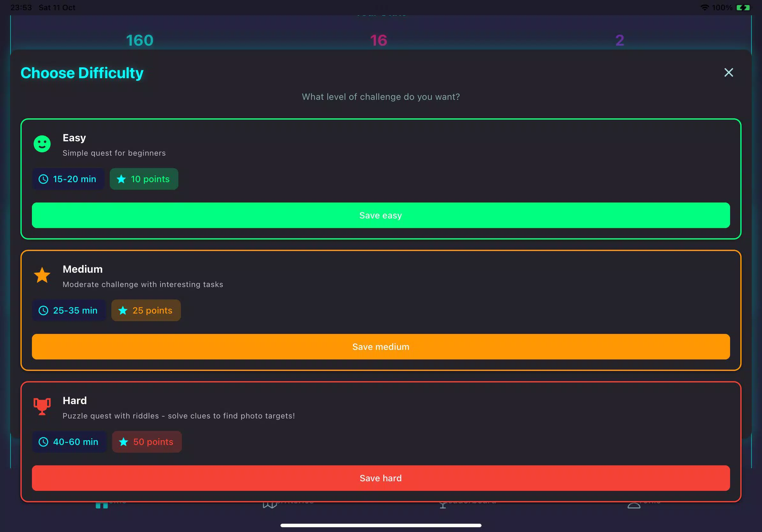This screenshot has height=532, width=762.
Task: Tap the Save hard button
Action: [381, 478]
